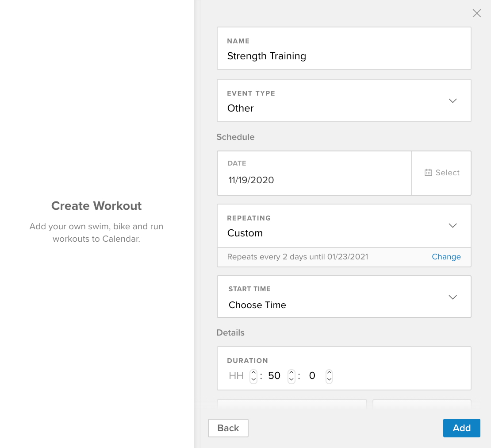Decrement the seconds value

click(329, 379)
